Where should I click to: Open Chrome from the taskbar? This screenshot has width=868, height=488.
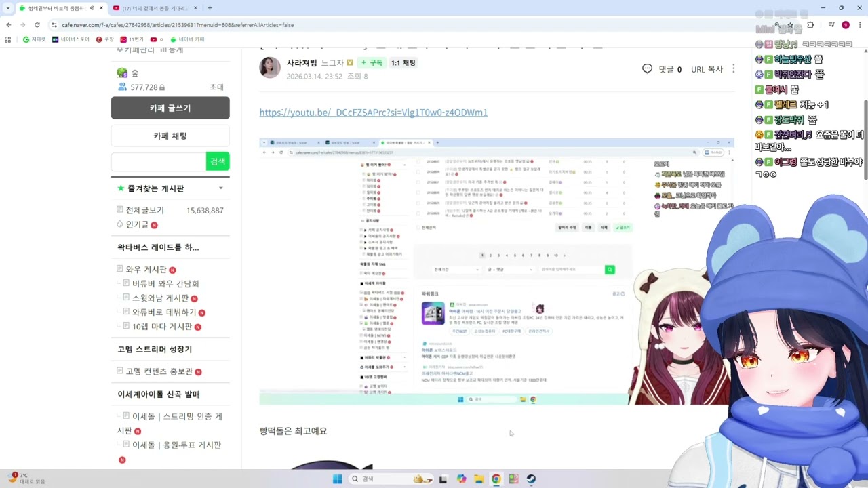[496, 479]
